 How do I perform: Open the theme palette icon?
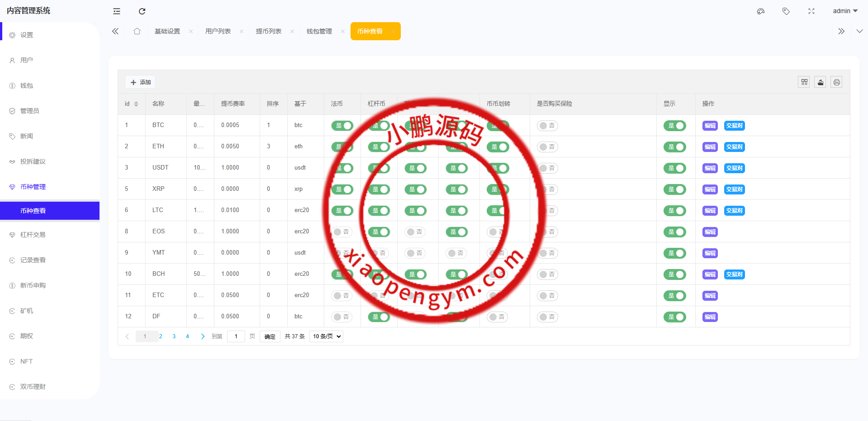(761, 11)
